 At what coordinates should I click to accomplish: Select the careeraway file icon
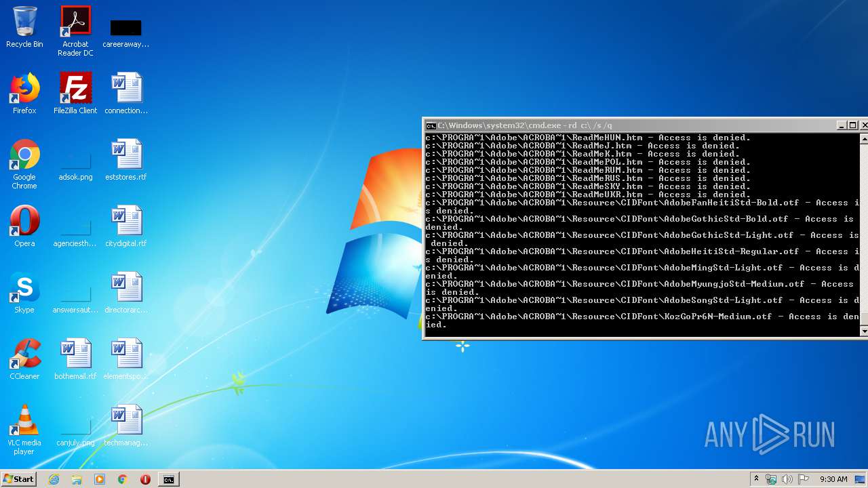pos(126,32)
